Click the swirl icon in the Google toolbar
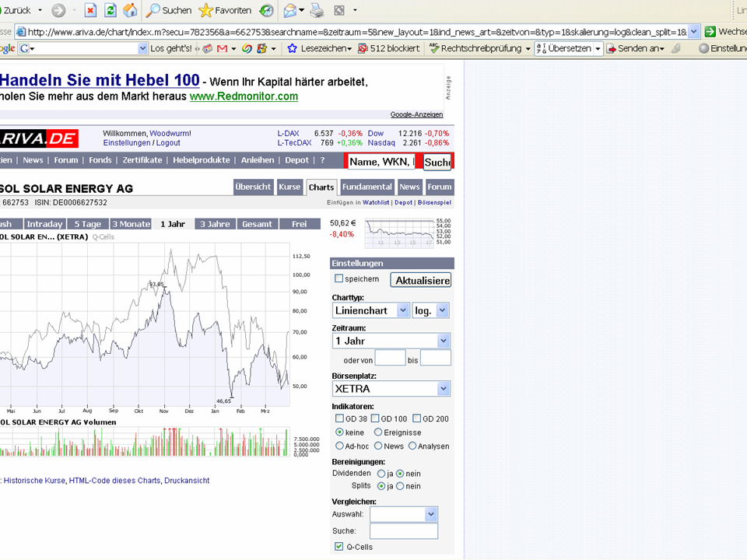Screen dimensions: 747x560 tap(247, 48)
